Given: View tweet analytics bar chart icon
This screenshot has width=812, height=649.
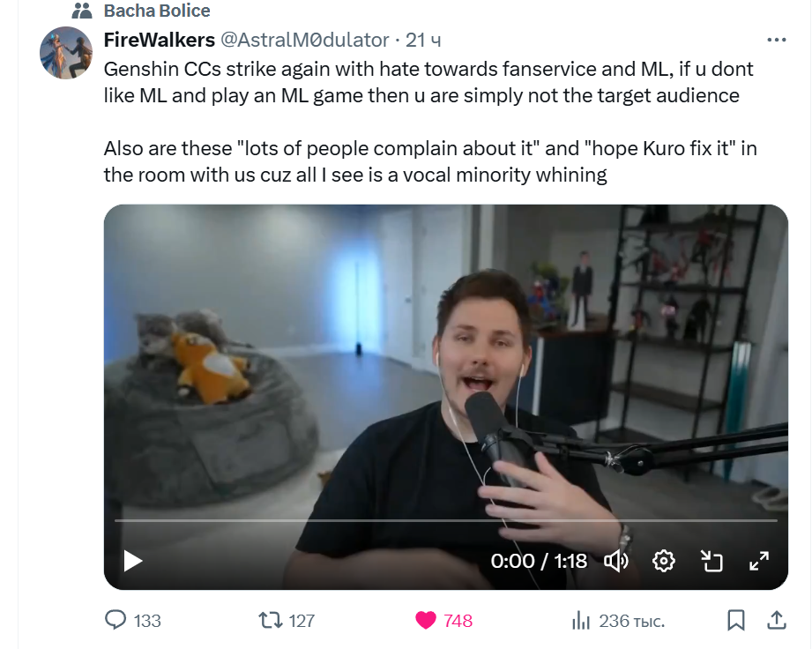Looking at the screenshot, I should click(581, 620).
